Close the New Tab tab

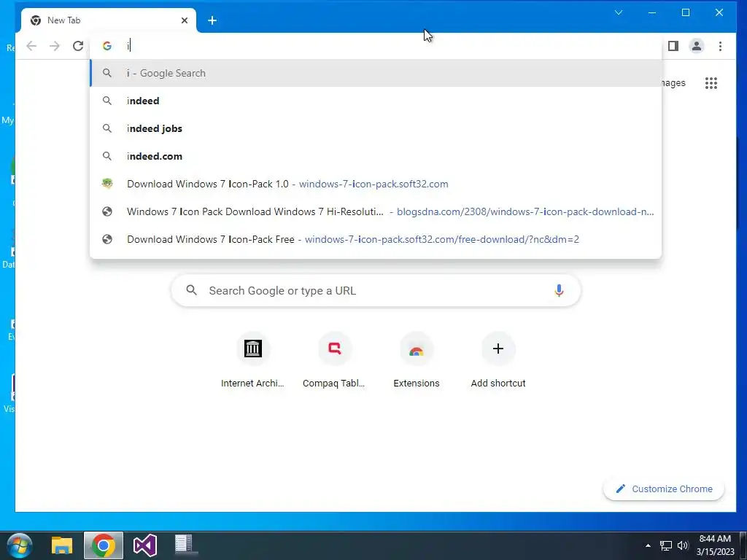(x=185, y=20)
